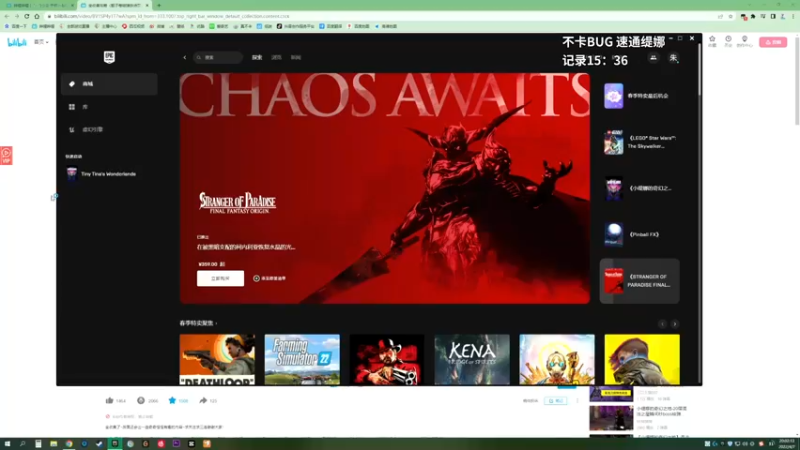
Task: Open the Deathloop game card
Action: pos(217,360)
